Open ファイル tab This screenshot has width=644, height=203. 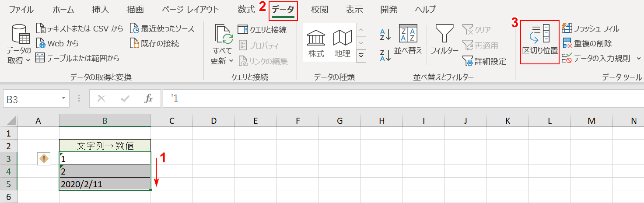[22, 9]
